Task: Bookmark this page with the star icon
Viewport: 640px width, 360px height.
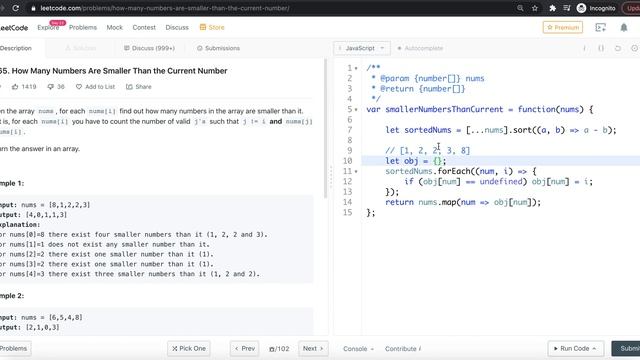Action: coord(535,8)
